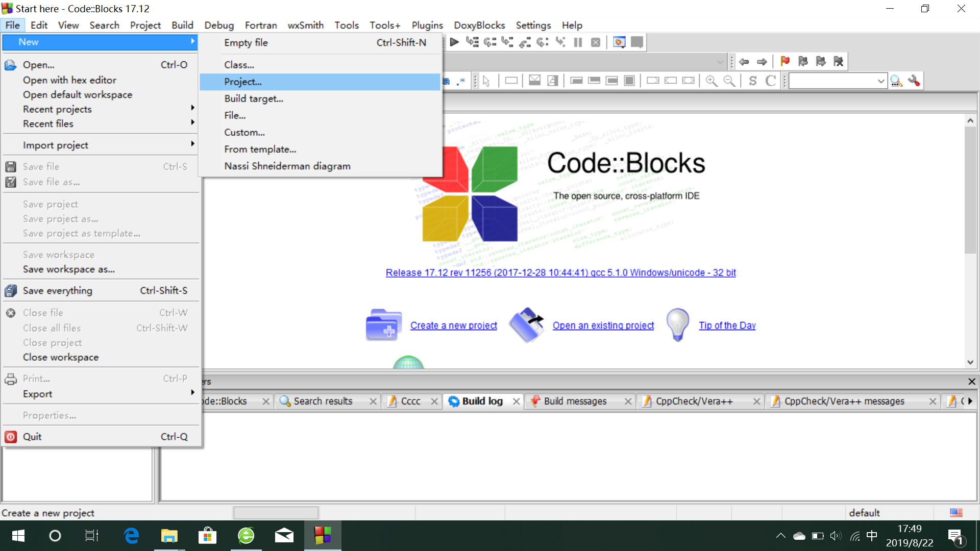
Task: Select Save everything from the File menu
Action: 58,291
